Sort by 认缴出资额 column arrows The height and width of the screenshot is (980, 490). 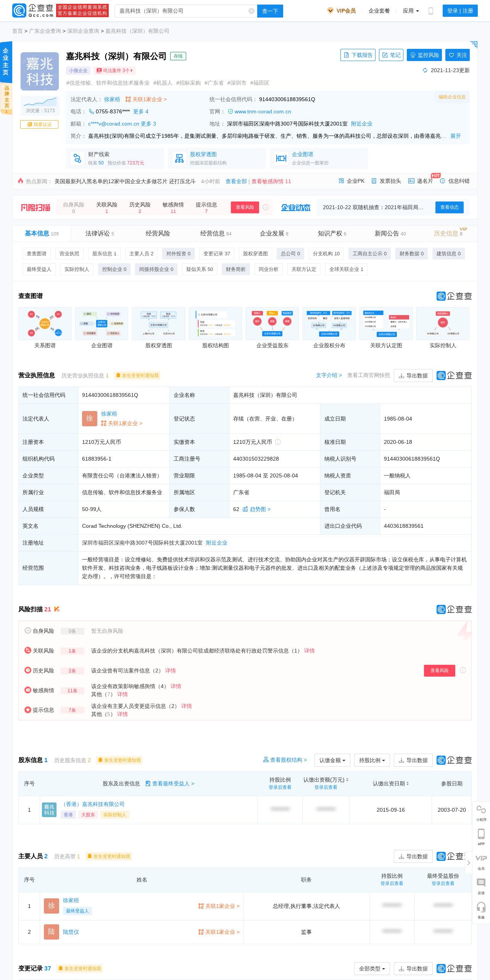point(347,780)
